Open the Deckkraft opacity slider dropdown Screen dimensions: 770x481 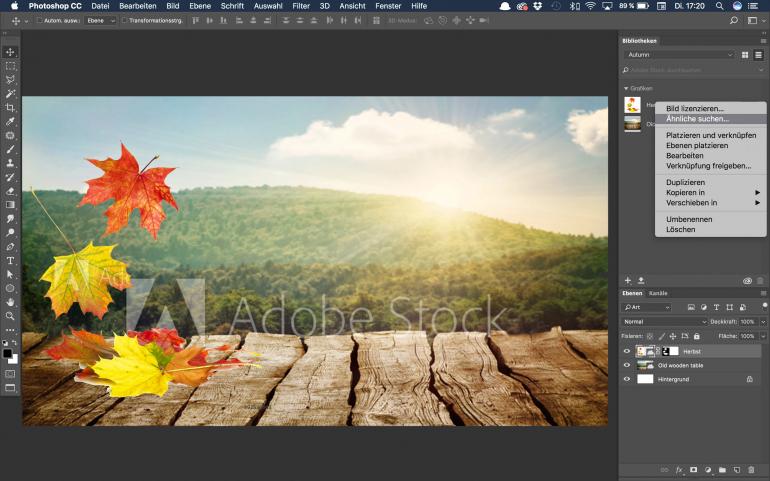click(x=763, y=322)
